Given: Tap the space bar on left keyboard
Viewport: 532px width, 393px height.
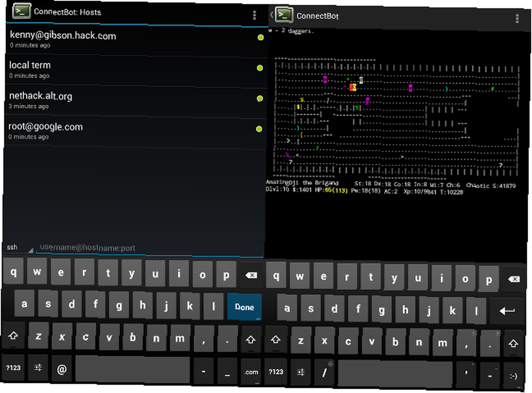Looking at the screenshot, I should [132, 370].
